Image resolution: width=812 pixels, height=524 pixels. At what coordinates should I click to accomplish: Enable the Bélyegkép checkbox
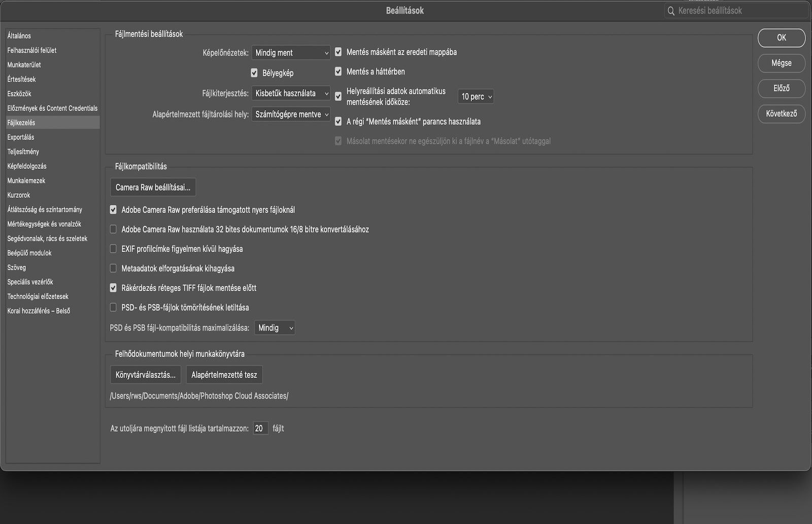tap(254, 73)
